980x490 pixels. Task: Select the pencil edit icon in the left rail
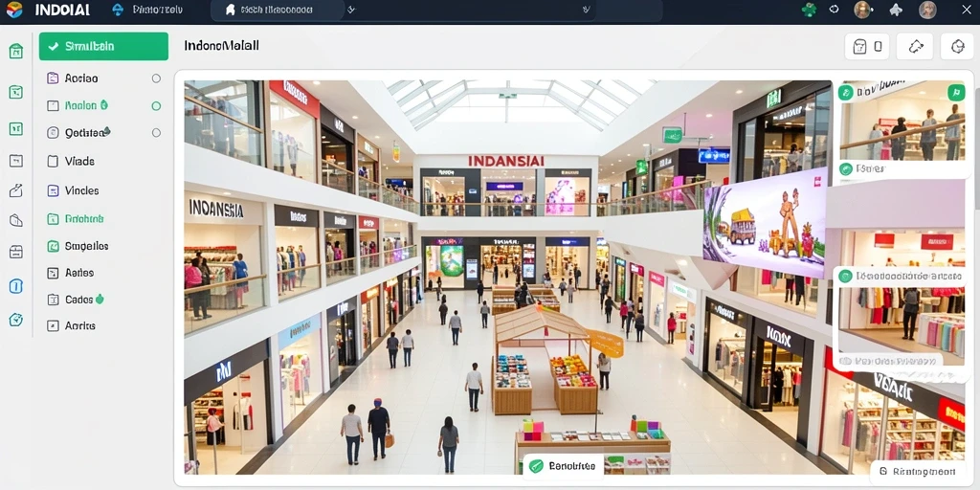click(16, 191)
